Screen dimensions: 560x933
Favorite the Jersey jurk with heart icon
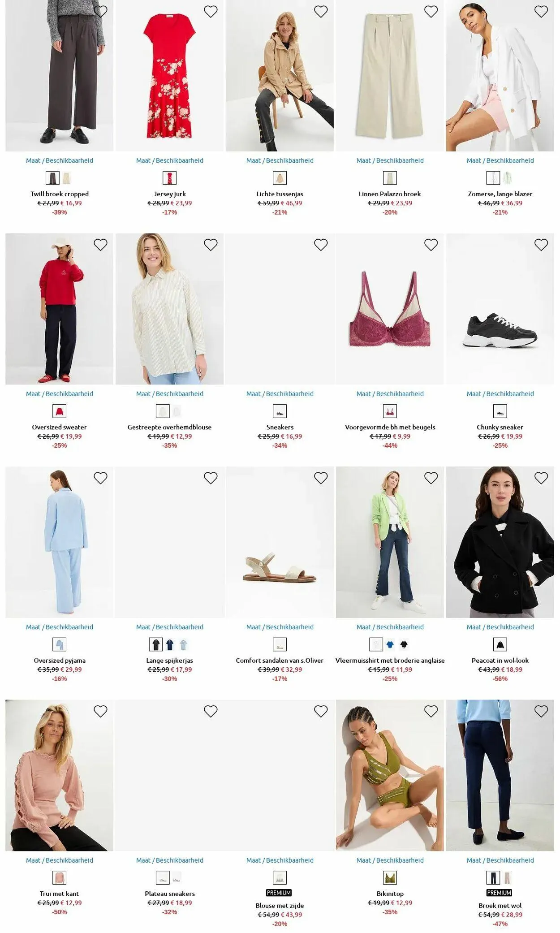(x=211, y=12)
